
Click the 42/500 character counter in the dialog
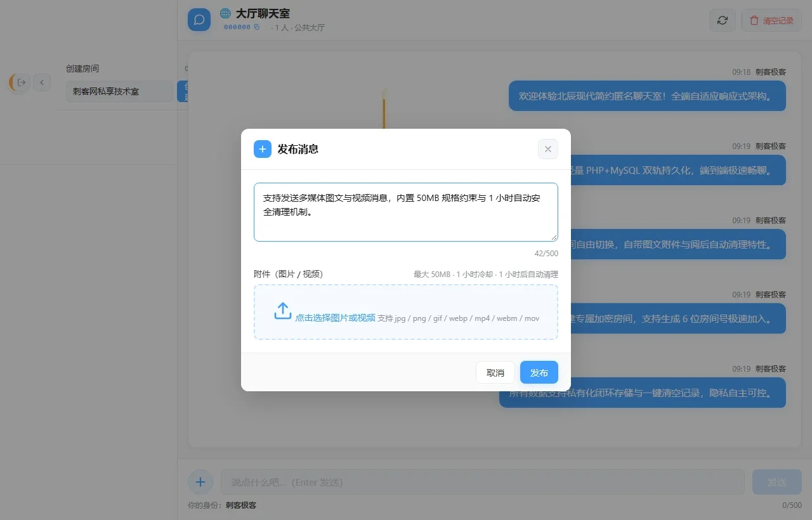[546, 254]
